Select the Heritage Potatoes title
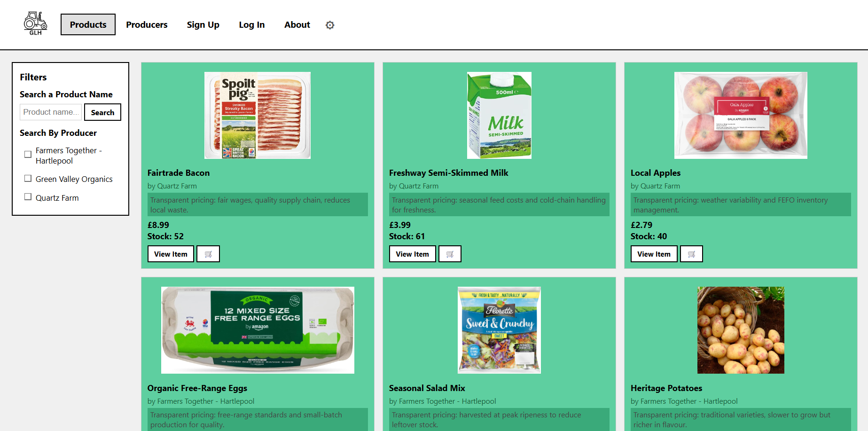The height and width of the screenshot is (431, 868). coord(666,388)
